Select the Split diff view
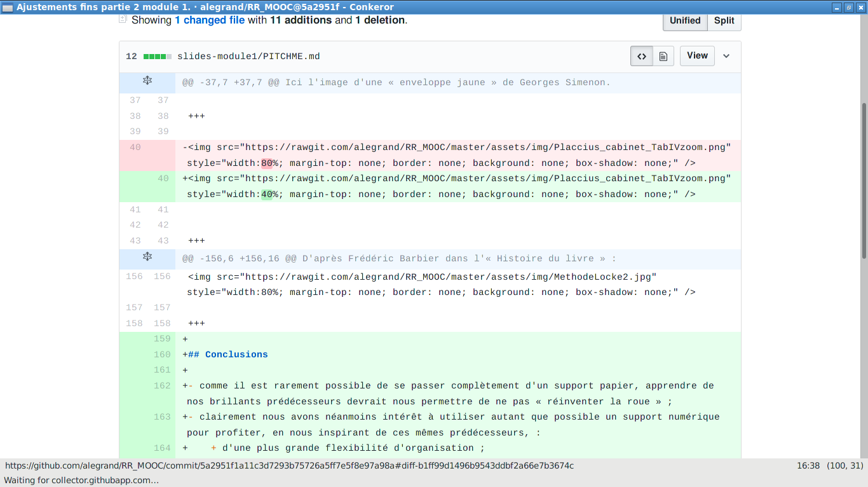The width and height of the screenshot is (868, 487). [724, 20]
